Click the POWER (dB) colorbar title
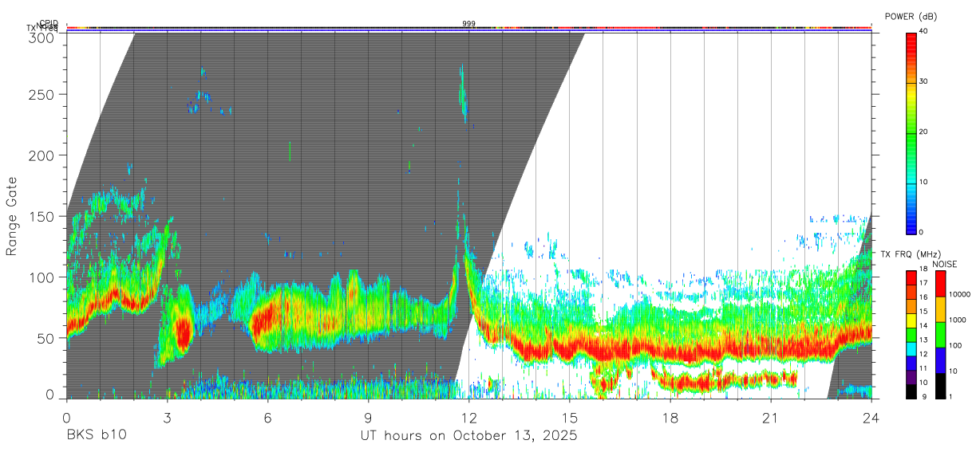The image size is (980, 452). (x=911, y=17)
